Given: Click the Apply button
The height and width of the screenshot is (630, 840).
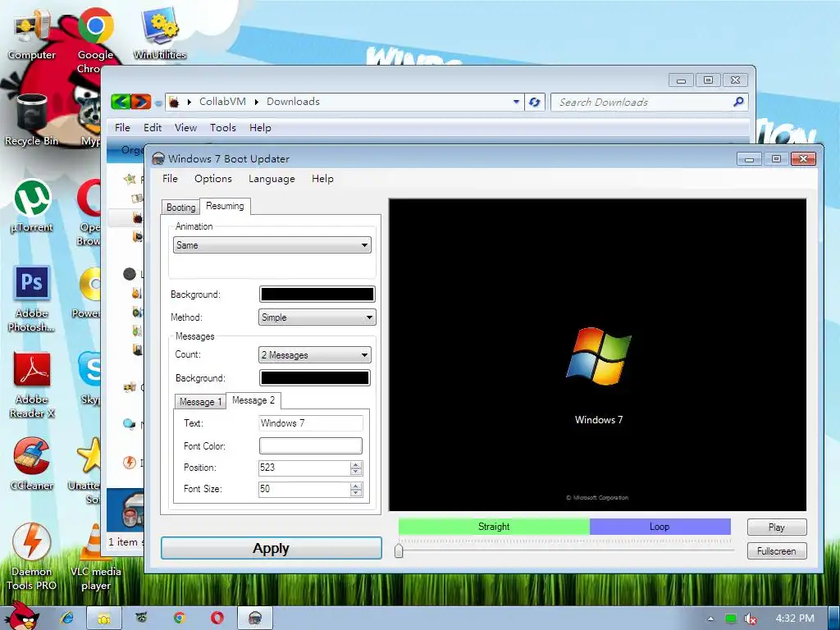Looking at the screenshot, I should (271, 548).
